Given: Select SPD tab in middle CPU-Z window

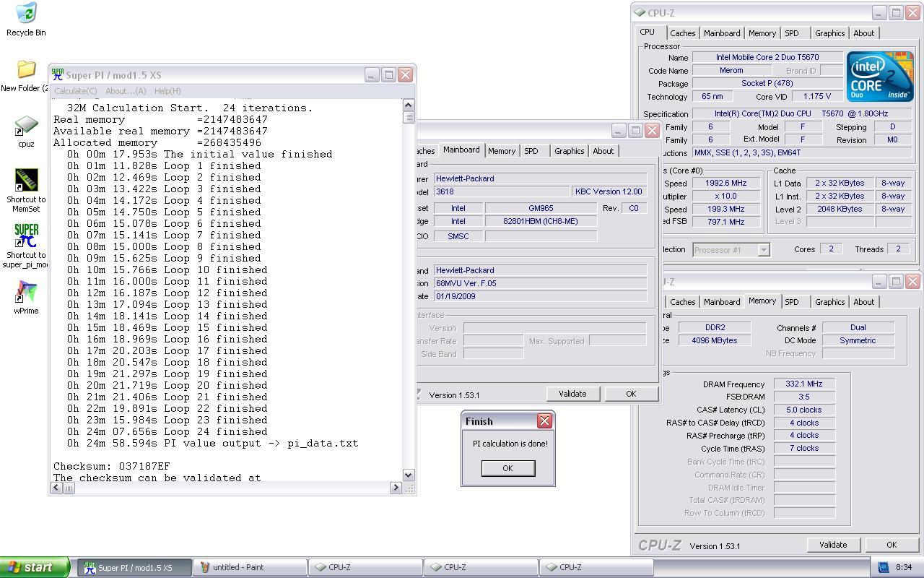Looking at the screenshot, I should point(531,151).
